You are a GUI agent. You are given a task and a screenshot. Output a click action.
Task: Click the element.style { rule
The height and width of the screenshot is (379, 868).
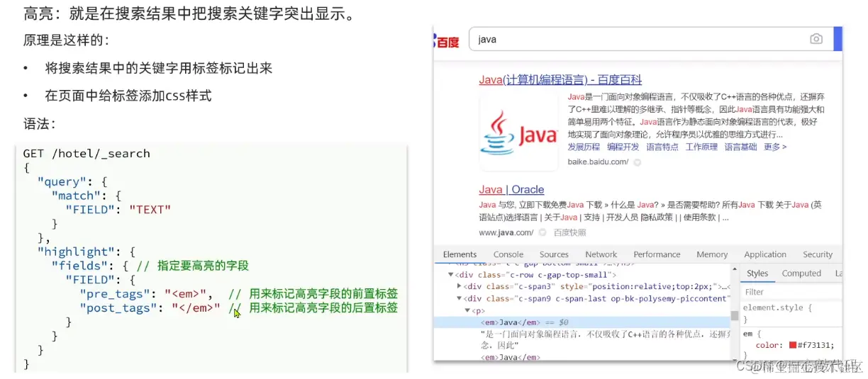(777, 308)
